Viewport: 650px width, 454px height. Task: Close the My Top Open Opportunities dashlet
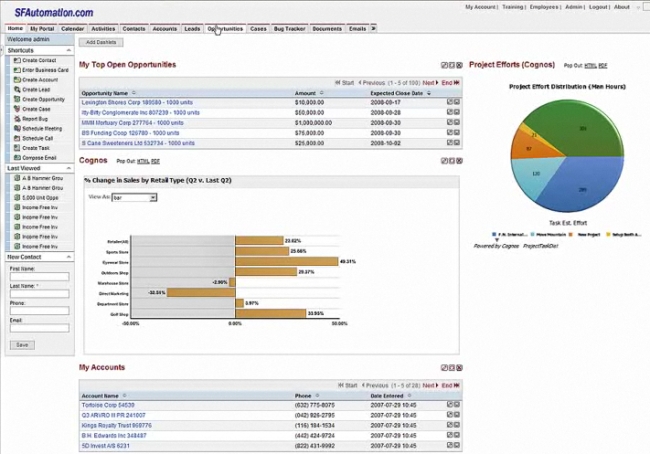(459, 65)
